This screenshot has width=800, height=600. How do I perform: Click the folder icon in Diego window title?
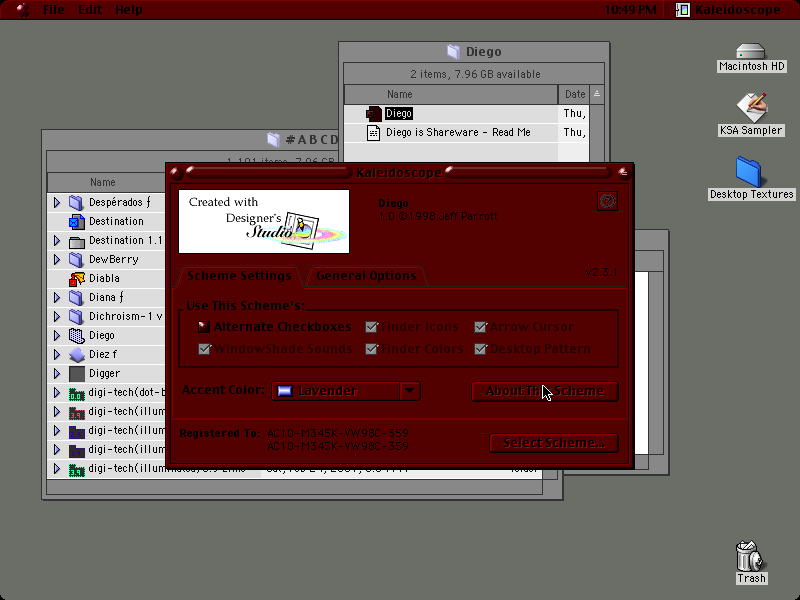click(x=453, y=52)
